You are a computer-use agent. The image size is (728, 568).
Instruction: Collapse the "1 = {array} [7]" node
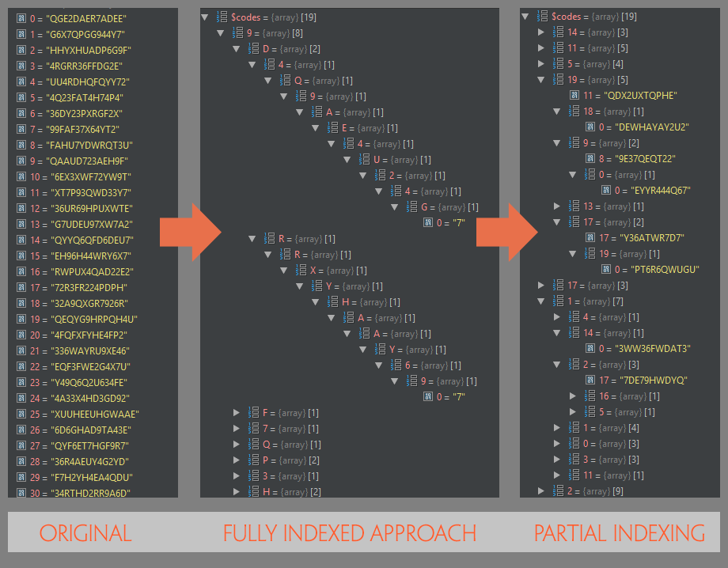pyautogui.click(x=541, y=301)
